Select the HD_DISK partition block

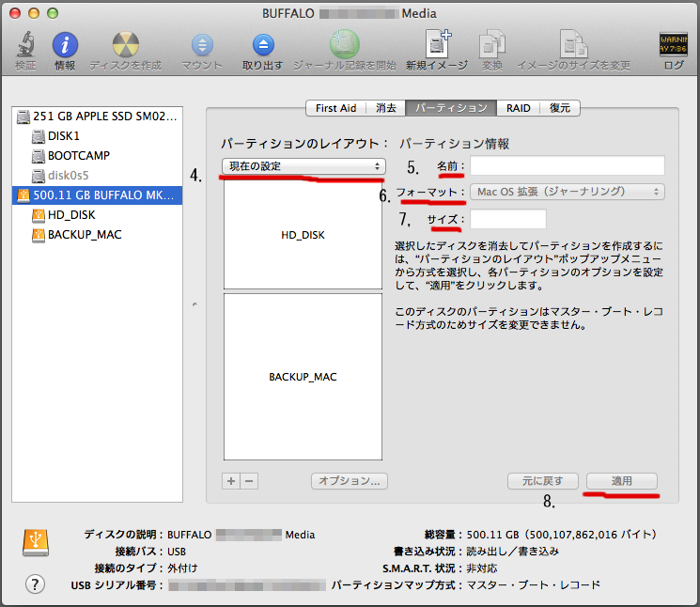303,235
